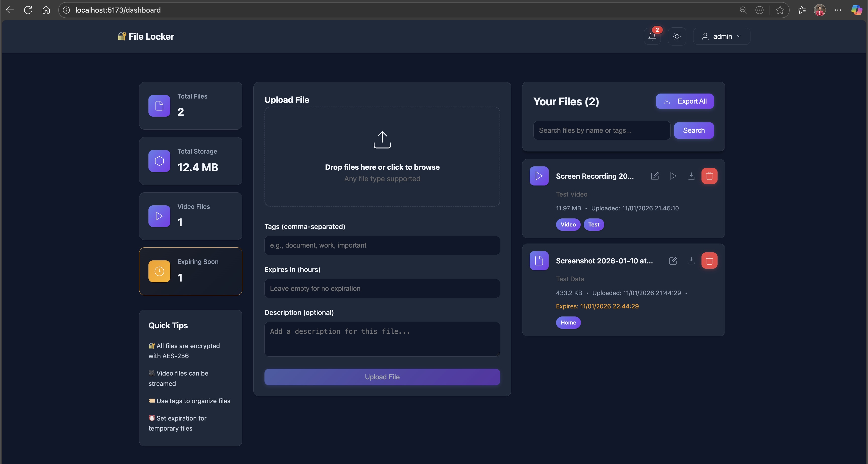Click the 'Test Video' description
Image resolution: width=868 pixels, height=464 pixels.
click(x=571, y=194)
